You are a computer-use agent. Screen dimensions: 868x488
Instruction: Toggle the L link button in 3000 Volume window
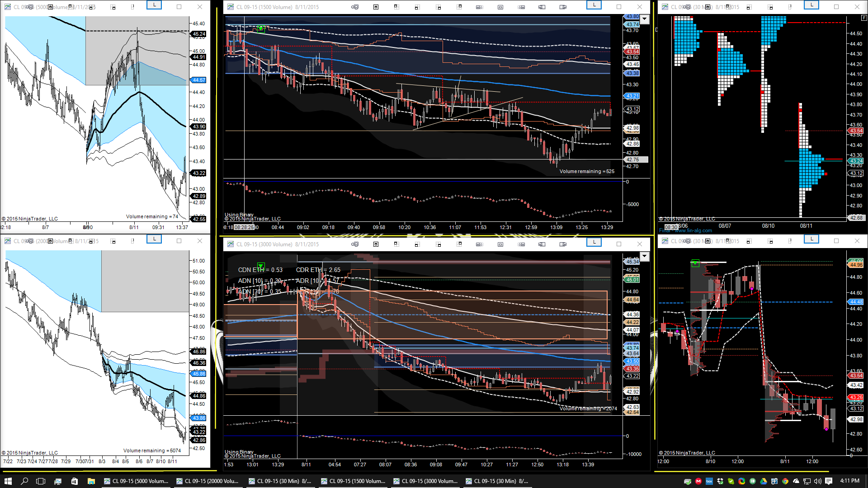coord(594,242)
